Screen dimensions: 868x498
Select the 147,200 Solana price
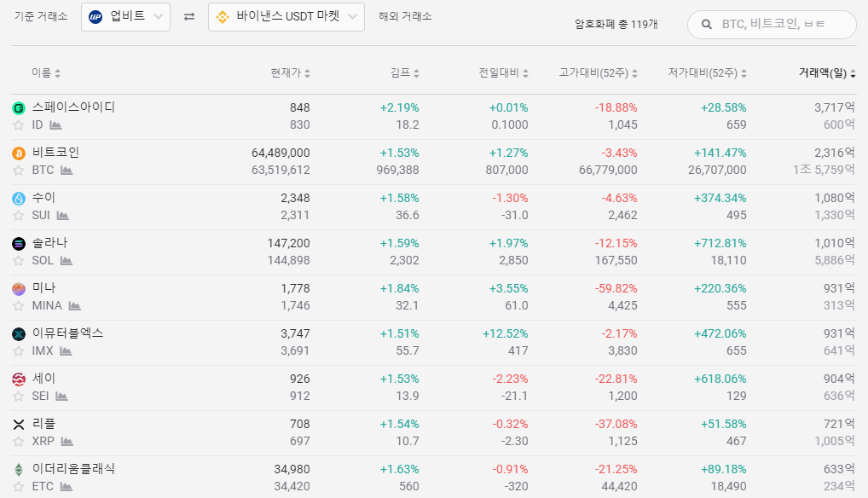(288, 244)
